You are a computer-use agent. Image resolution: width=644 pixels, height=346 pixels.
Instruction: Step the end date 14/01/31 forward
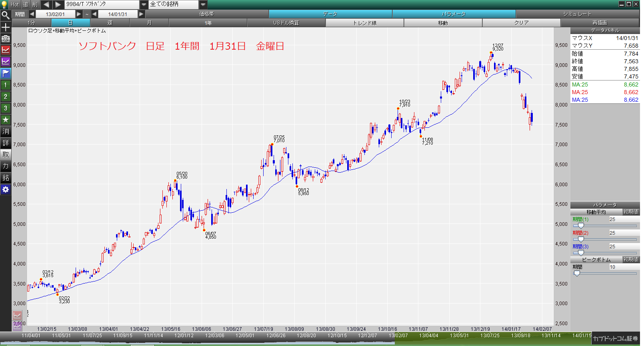[141, 14]
